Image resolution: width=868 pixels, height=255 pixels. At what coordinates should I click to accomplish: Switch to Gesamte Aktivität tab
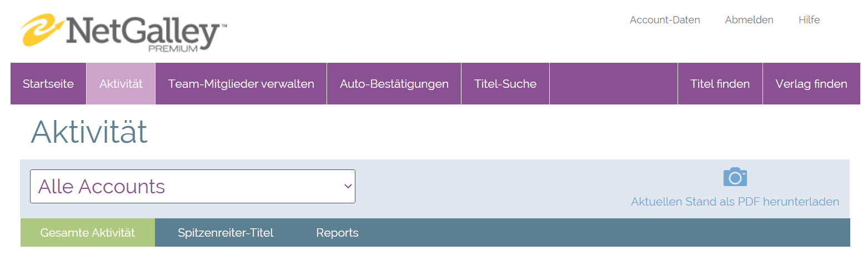(x=88, y=233)
